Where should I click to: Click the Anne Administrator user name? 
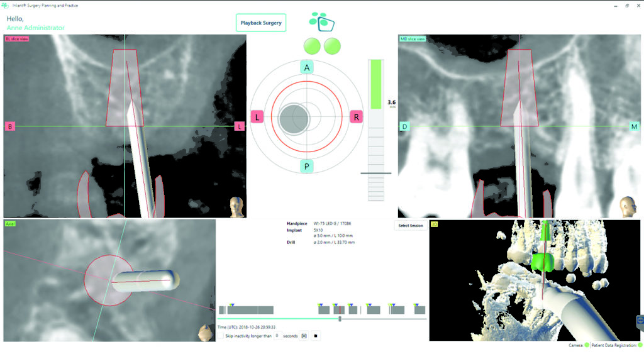35,28
